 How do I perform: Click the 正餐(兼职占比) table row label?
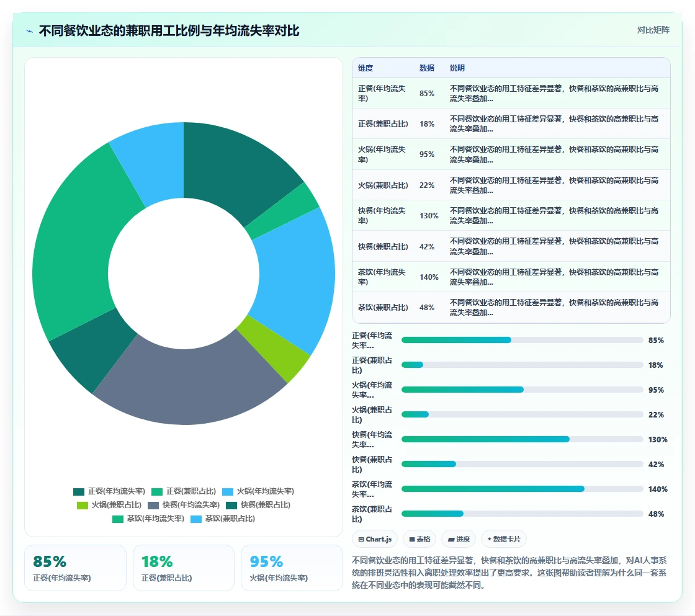point(383,123)
